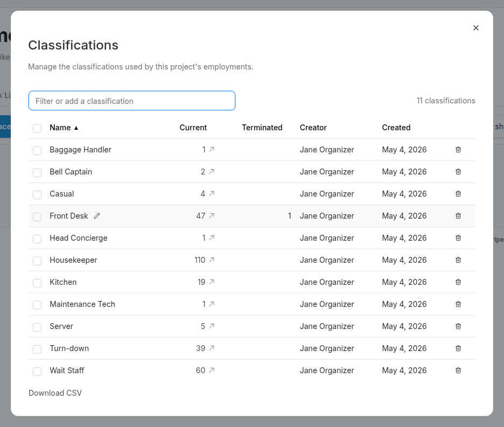This screenshot has width=504, height=427.
Task: Open Casual current employments arrow
Action: (212, 193)
